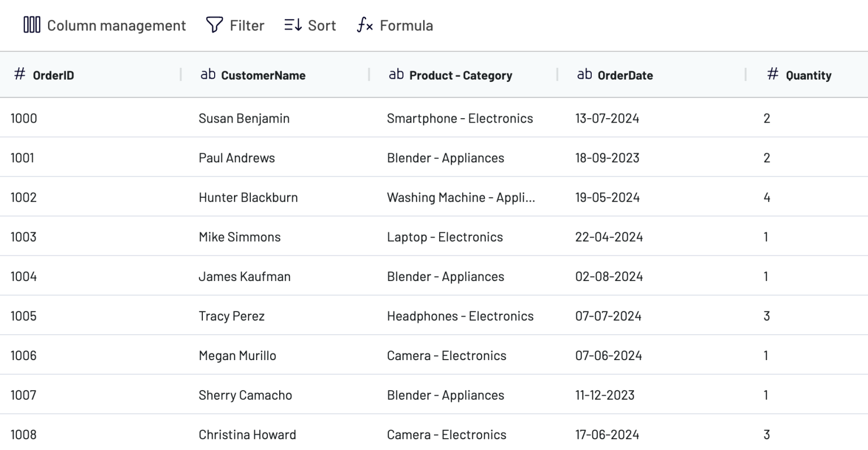Open the Formula editor
Viewport: 868px width, 450px height.
click(394, 25)
